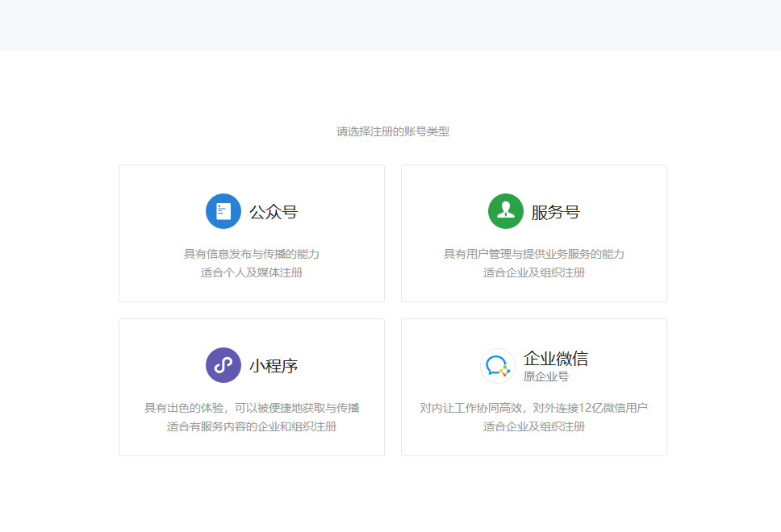
Task: Click the blue 公众号 document icon
Action: tap(223, 210)
